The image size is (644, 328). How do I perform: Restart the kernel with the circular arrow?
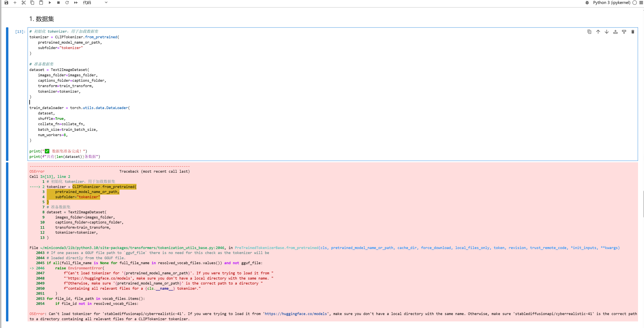pyautogui.click(x=67, y=3)
